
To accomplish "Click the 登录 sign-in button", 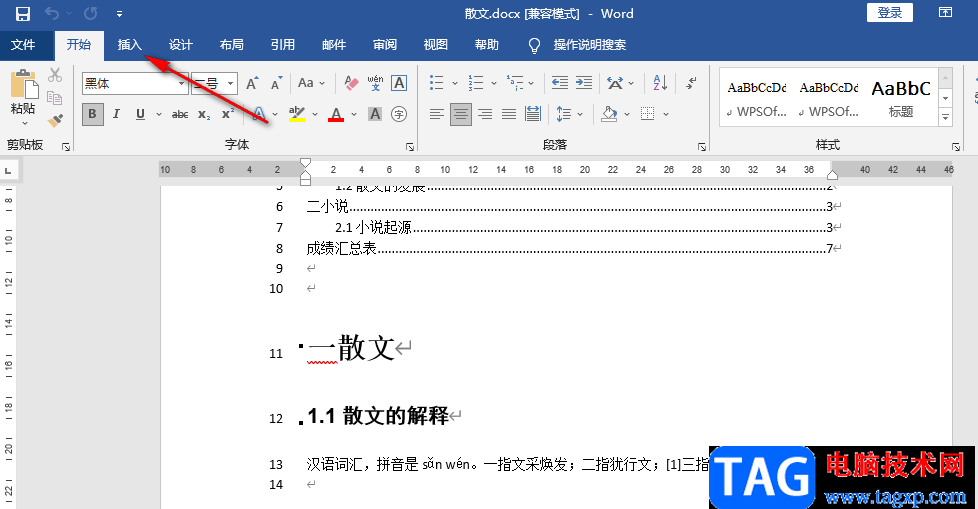I will pos(889,13).
